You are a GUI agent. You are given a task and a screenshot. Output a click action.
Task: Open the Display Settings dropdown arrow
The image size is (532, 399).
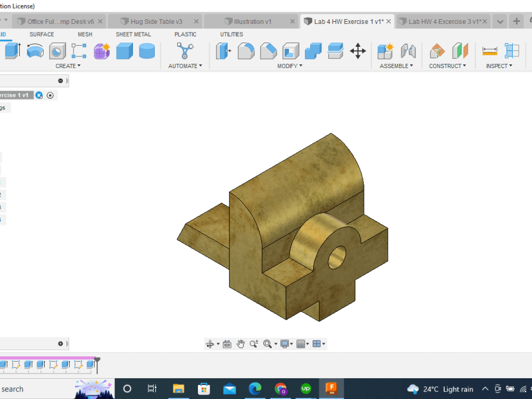292,344
